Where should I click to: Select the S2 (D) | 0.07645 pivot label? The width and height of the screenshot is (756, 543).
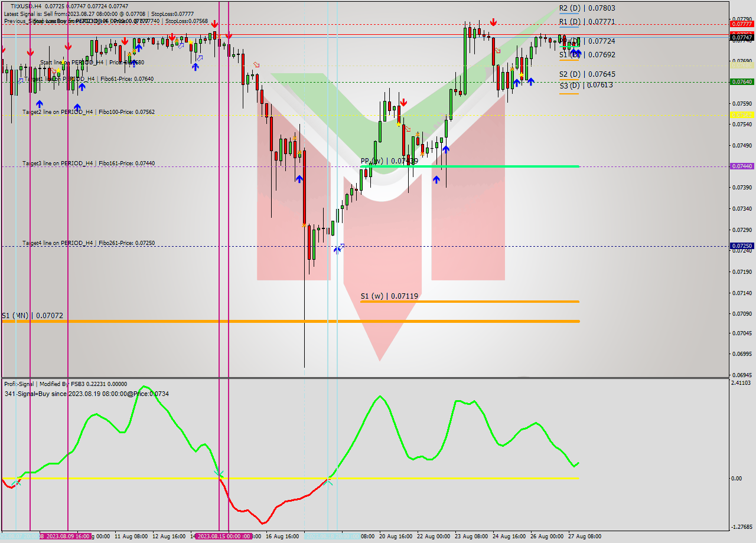pyautogui.click(x=587, y=74)
